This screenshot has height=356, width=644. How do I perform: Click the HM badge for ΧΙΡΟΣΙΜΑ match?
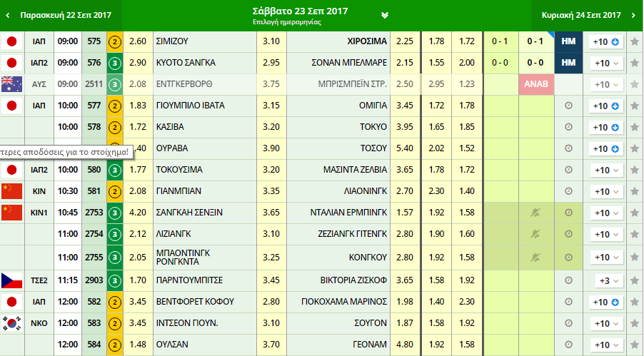(x=568, y=41)
